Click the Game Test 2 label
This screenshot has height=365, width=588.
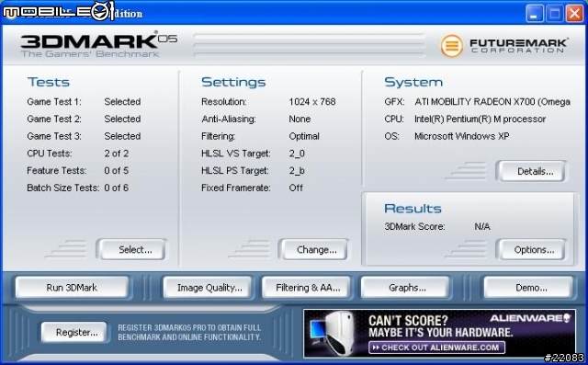tap(54, 119)
